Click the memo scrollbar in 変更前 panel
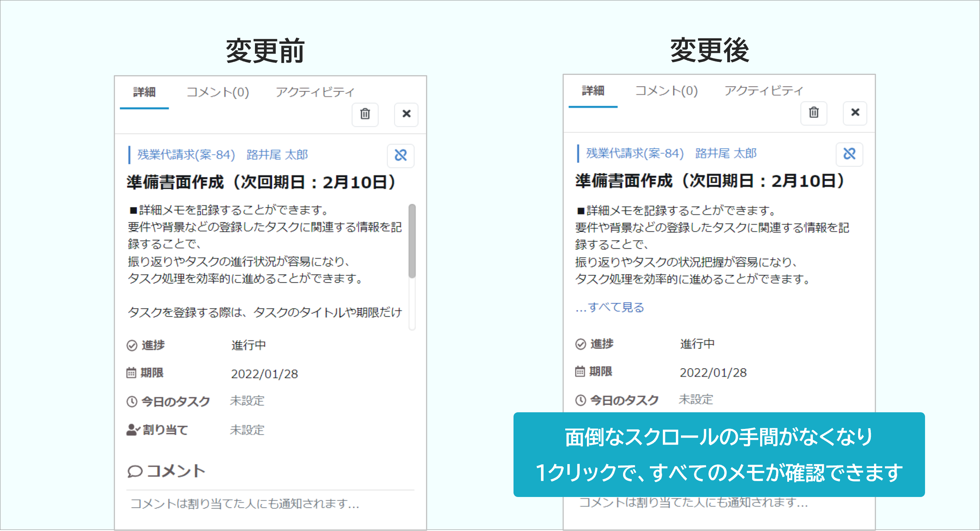 pyautogui.click(x=412, y=241)
